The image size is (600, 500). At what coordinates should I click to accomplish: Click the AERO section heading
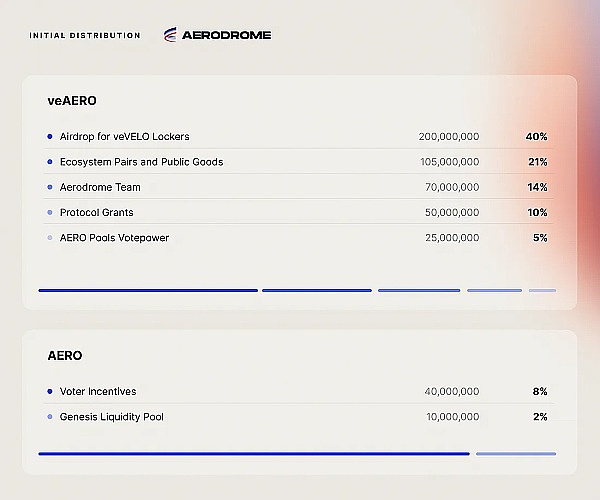[x=65, y=356]
